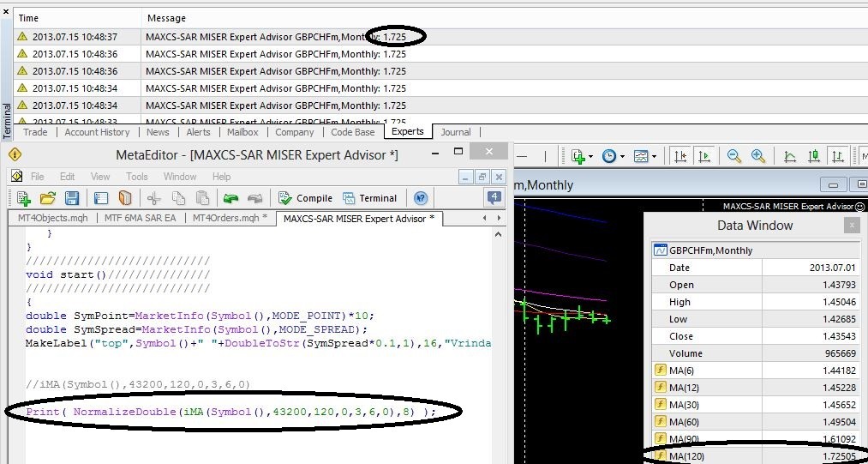Switch to candlestick chart mode

(814, 156)
